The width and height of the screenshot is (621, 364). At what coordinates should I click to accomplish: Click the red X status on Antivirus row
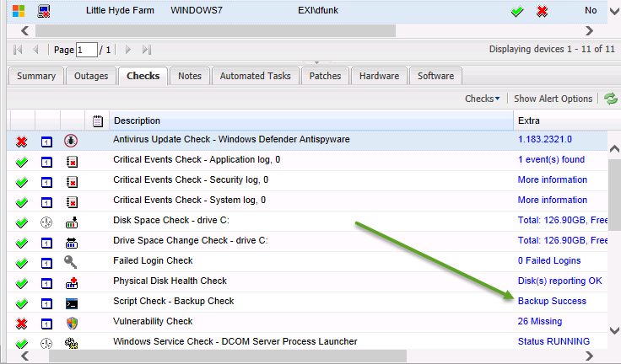22,140
